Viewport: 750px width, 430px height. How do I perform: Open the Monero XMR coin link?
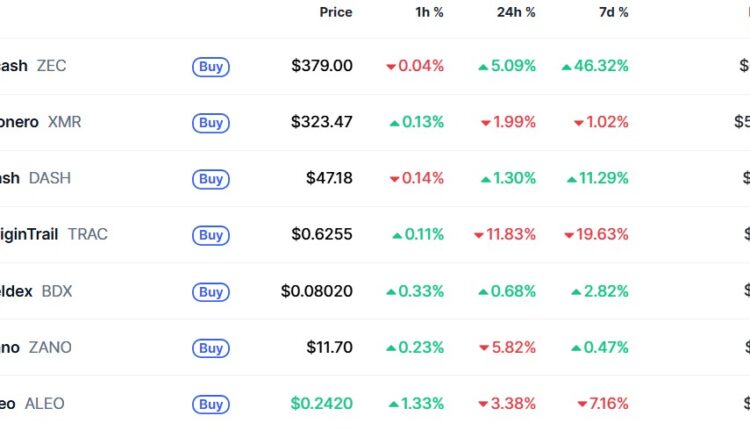tap(40, 122)
